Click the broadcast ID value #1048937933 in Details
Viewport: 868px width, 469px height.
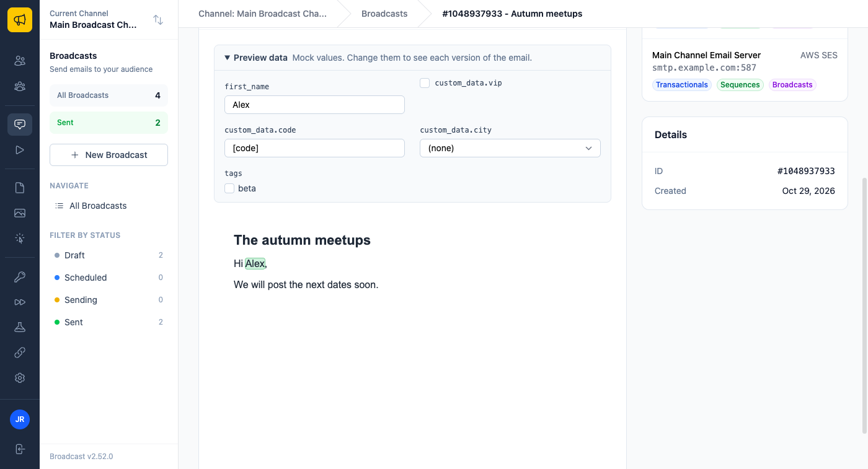(x=806, y=171)
